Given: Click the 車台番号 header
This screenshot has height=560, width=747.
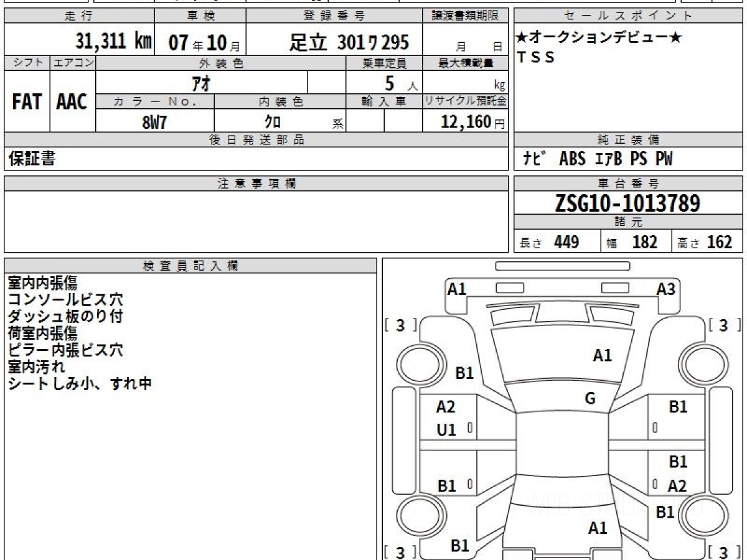Looking at the screenshot, I should [629, 184].
